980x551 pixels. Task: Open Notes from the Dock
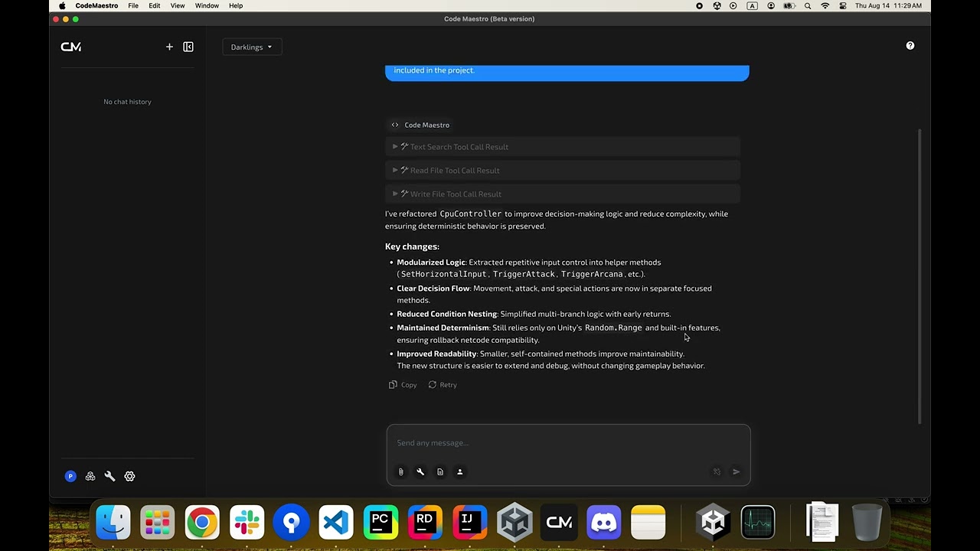[x=648, y=523]
